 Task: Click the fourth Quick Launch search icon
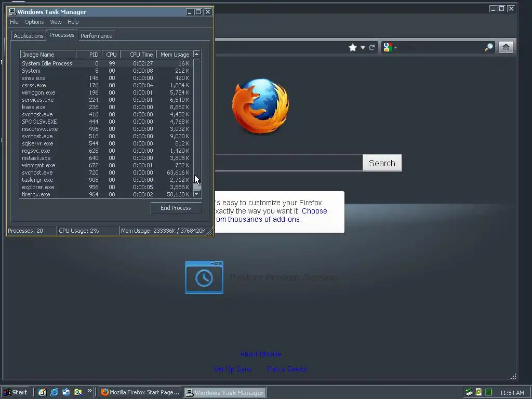[x=78, y=392]
